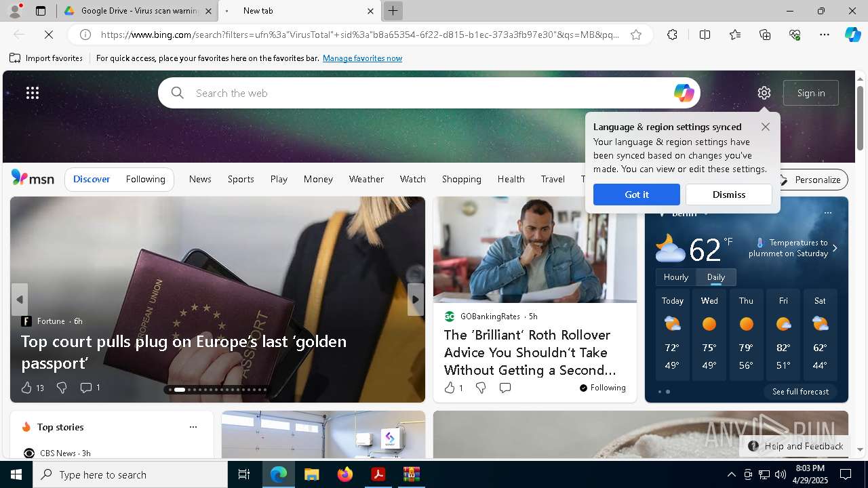Open the Play menu item
The image size is (868, 488).
tap(279, 179)
